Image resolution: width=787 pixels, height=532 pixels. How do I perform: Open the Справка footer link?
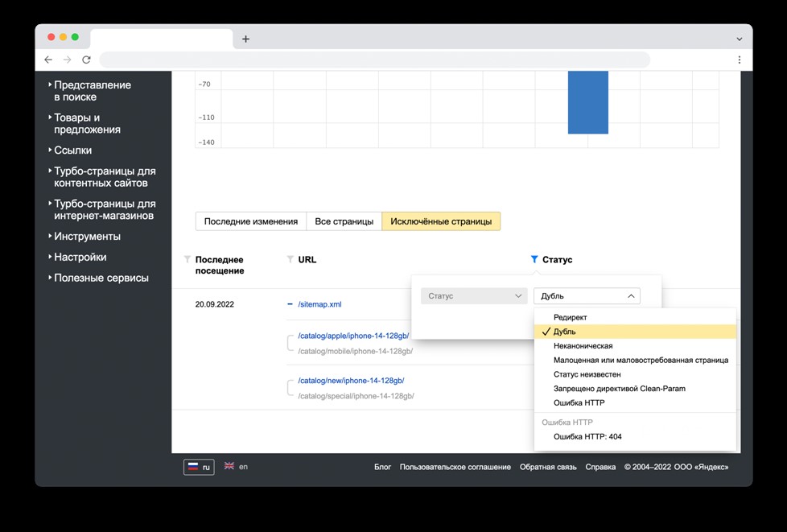[x=600, y=467]
